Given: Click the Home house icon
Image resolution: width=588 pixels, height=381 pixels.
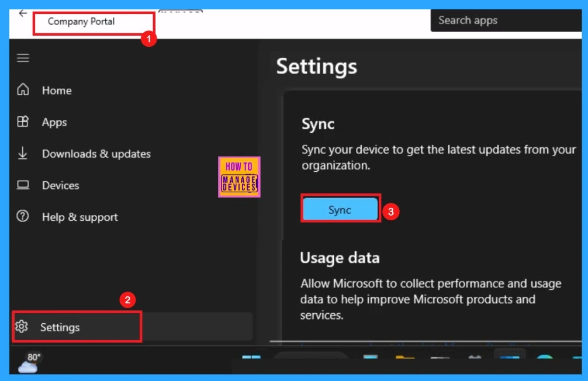Looking at the screenshot, I should point(23,89).
